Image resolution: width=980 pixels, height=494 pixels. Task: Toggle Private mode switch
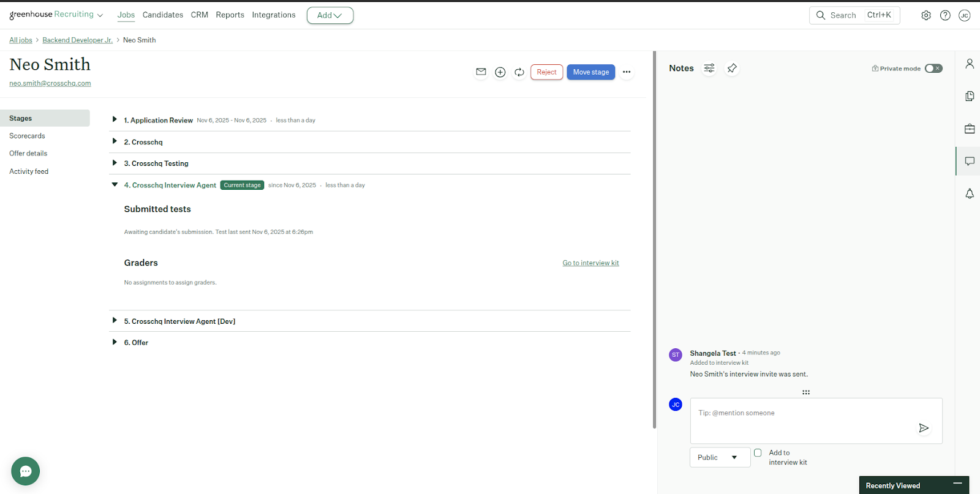point(933,69)
